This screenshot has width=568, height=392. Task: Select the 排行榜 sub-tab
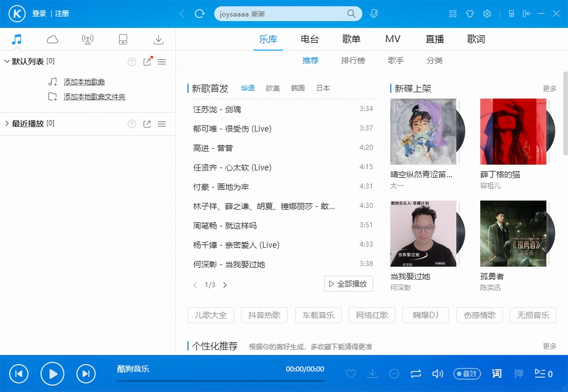tap(353, 60)
